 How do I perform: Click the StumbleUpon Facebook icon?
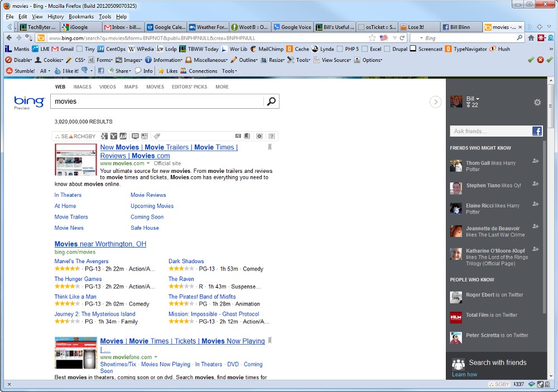101,71
